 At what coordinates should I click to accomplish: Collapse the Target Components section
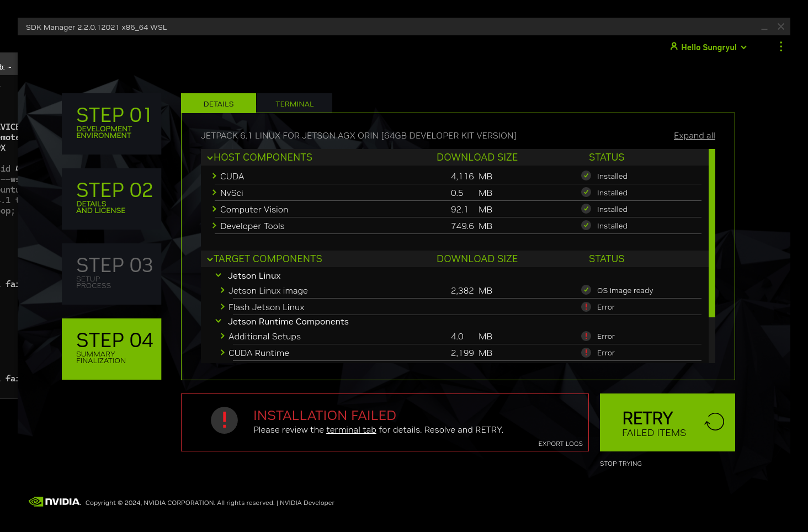[x=210, y=259]
